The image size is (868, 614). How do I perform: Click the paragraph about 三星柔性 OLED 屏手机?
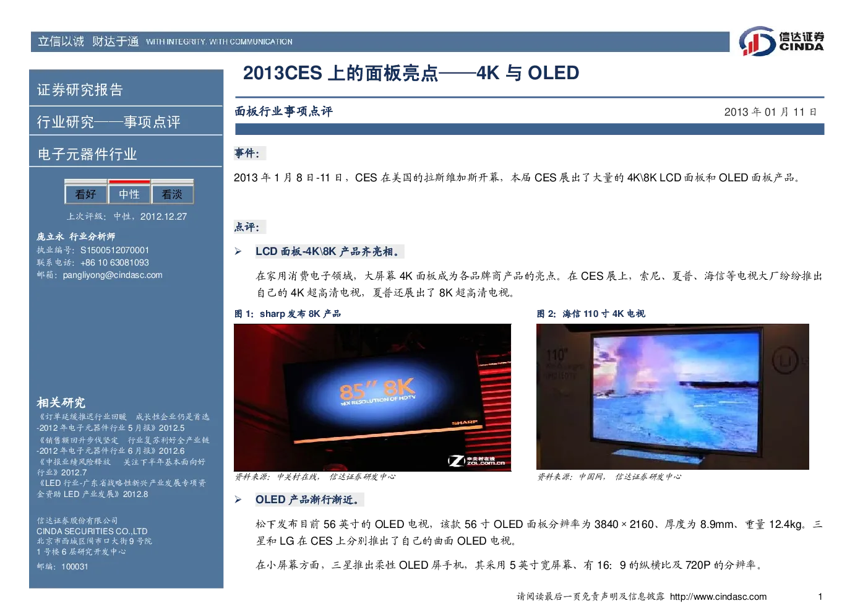pyautogui.click(x=511, y=565)
